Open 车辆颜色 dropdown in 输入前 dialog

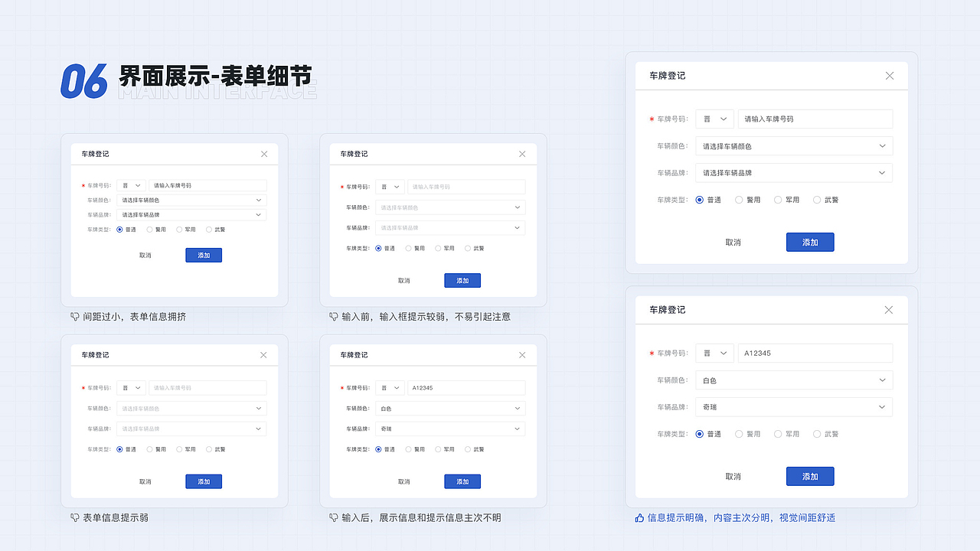(450, 207)
